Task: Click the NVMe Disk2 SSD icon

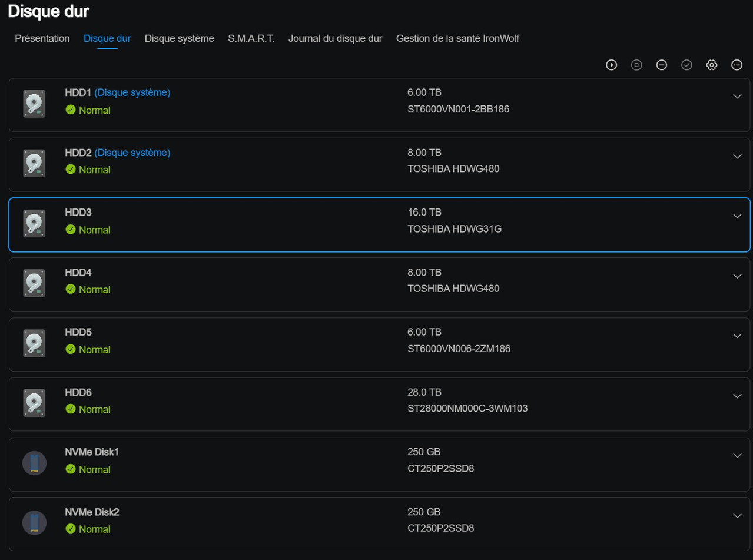Action: [34, 522]
